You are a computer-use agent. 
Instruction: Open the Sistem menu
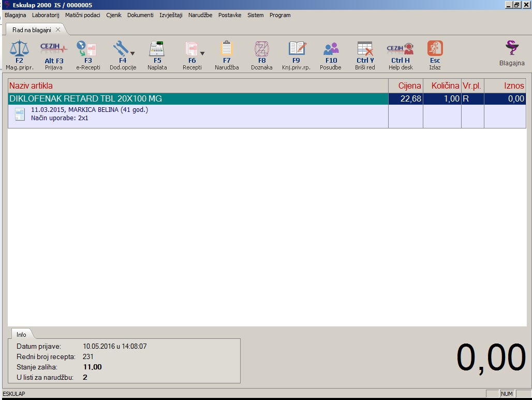point(255,15)
